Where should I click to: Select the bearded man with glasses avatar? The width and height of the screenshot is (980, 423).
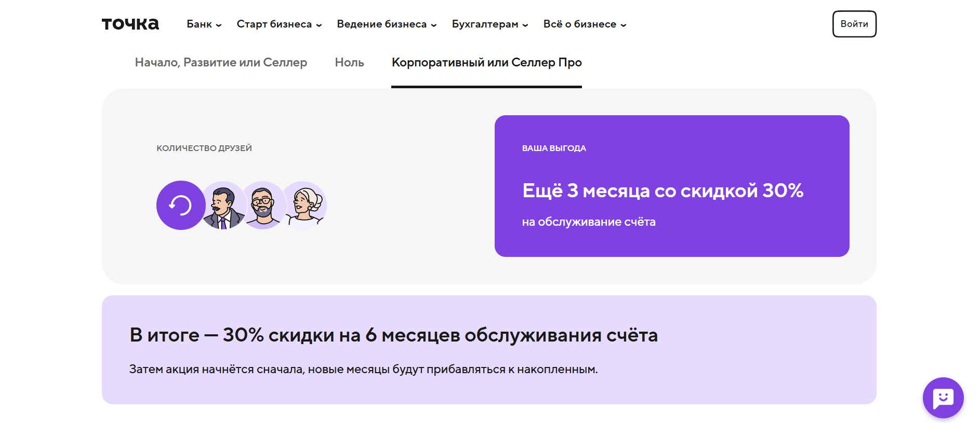(x=263, y=206)
